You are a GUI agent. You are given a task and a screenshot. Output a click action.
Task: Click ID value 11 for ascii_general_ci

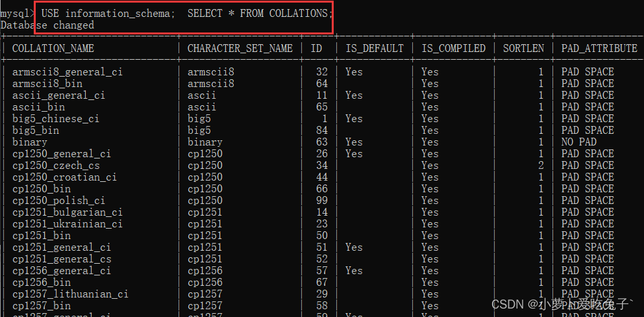pos(322,95)
